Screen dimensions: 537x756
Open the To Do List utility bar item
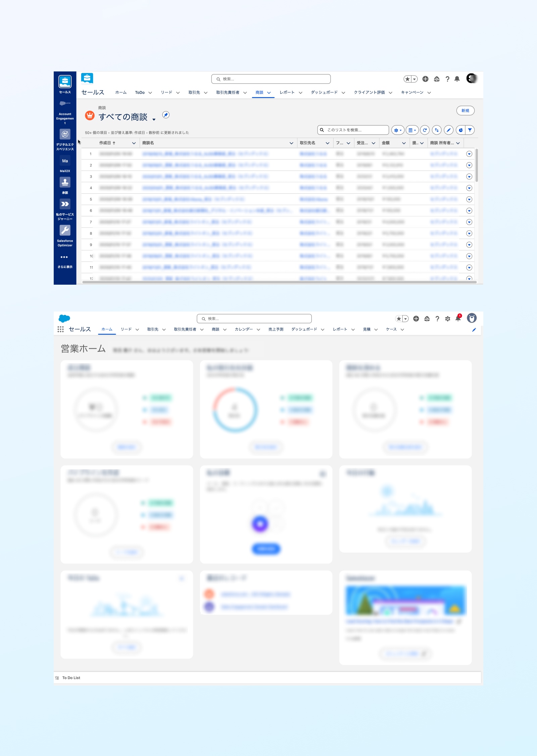click(x=68, y=678)
